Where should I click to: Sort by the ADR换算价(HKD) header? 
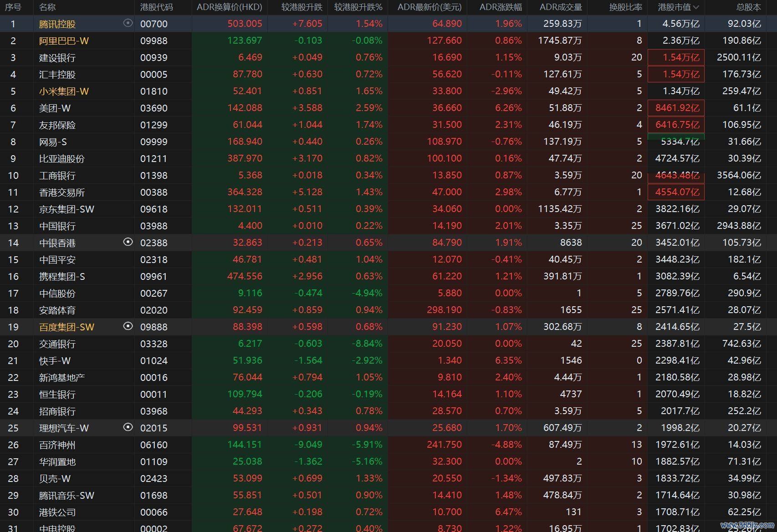pos(229,7)
